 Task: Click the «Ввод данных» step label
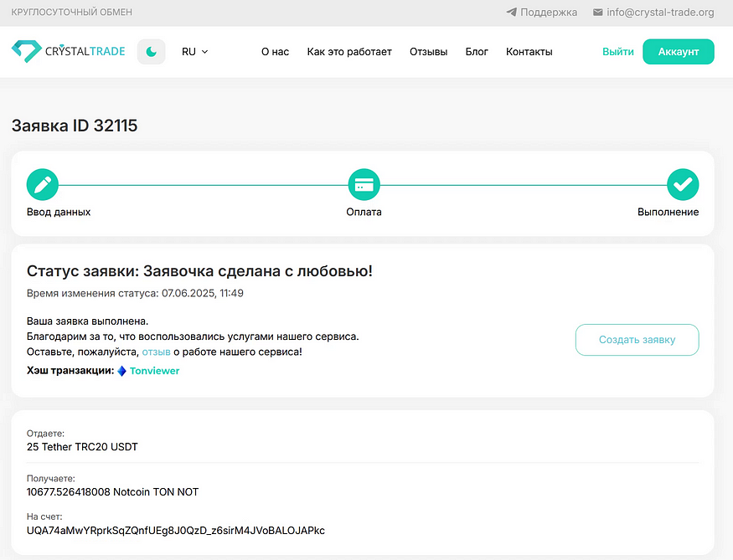(x=59, y=212)
